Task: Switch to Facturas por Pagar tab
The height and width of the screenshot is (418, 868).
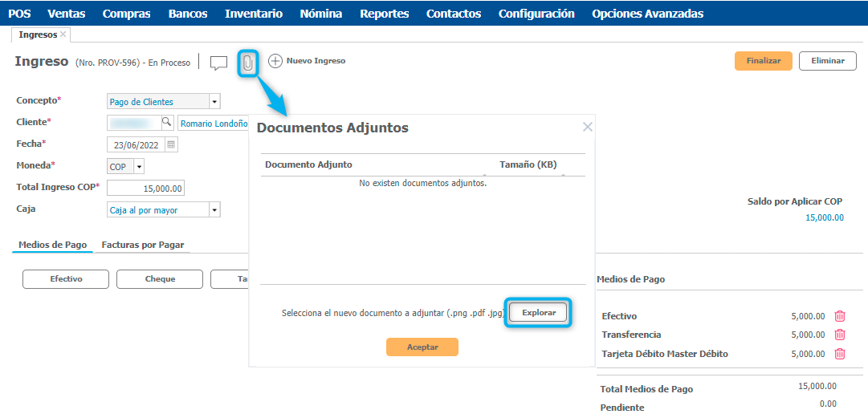Action: click(x=143, y=245)
